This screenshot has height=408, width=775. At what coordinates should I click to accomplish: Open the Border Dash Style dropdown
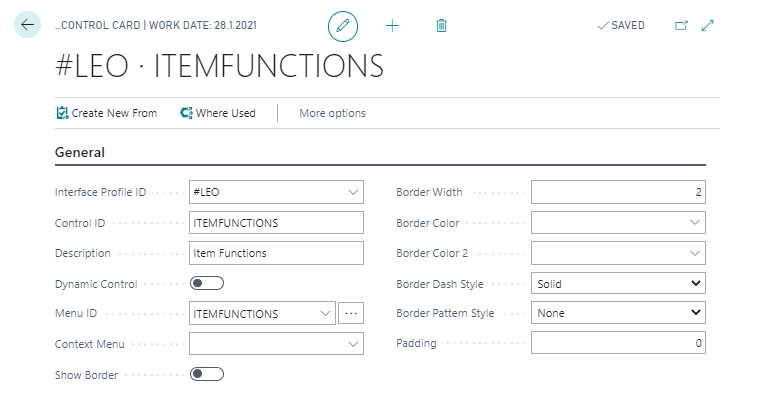coord(696,284)
